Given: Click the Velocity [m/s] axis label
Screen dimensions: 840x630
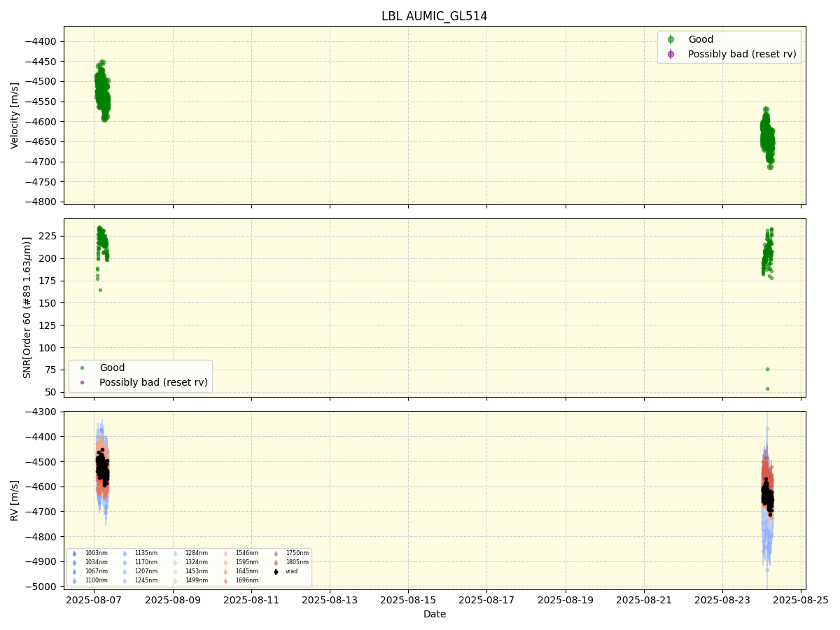Looking at the screenshot, I should (15, 115).
